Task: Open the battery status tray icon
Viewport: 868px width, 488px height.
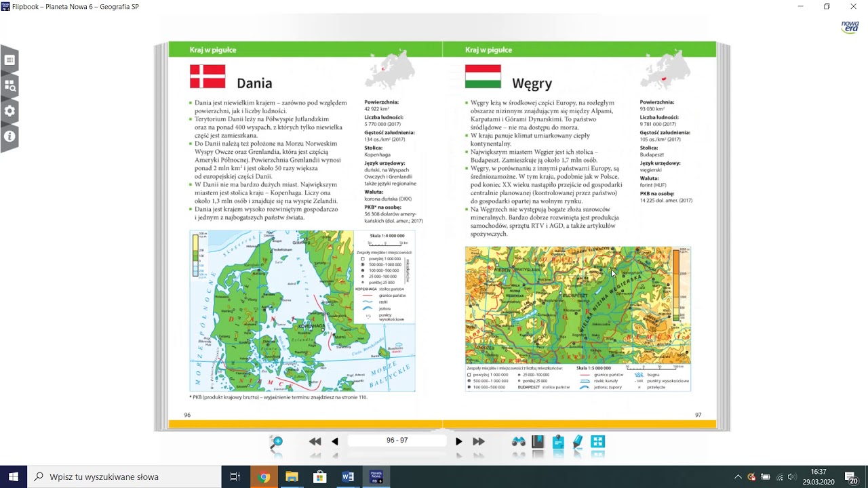Action: [x=765, y=476]
